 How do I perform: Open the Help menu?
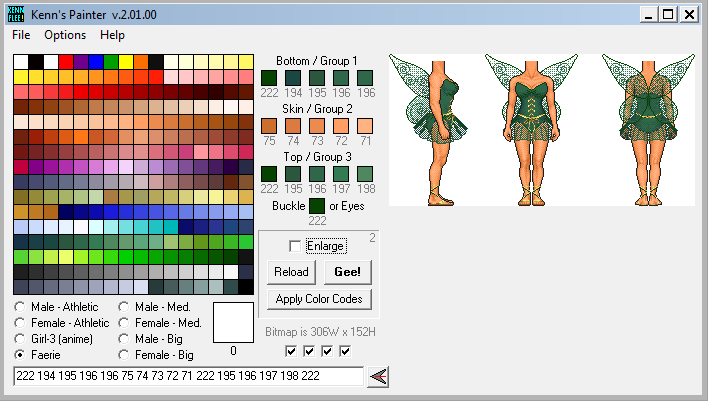coord(112,35)
